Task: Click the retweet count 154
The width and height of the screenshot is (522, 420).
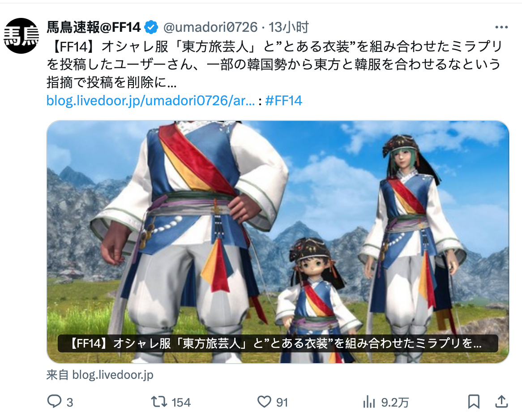Action: [x=181, y=403]
